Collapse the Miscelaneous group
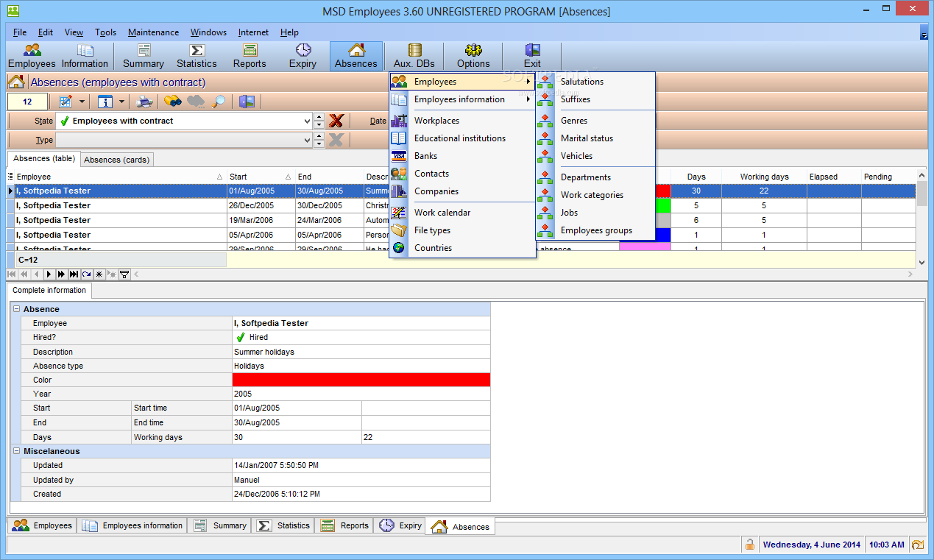 pos(16,451)
